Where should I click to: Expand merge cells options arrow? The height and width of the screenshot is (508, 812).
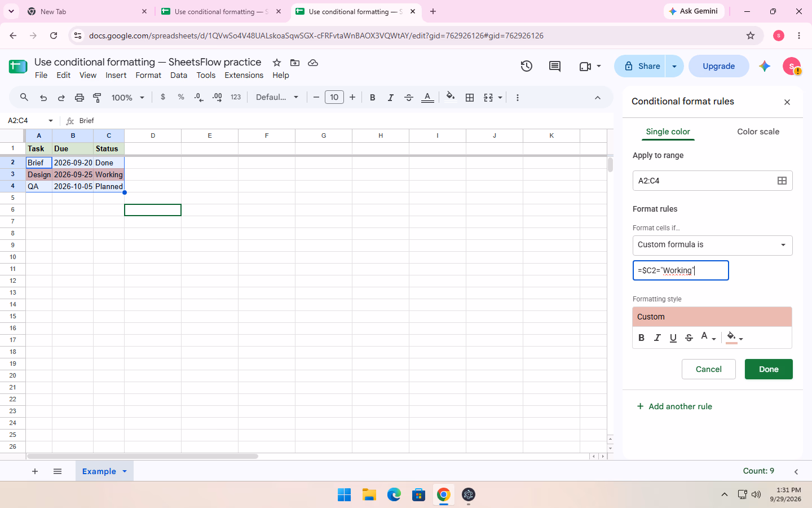click(x=500, y=98)
